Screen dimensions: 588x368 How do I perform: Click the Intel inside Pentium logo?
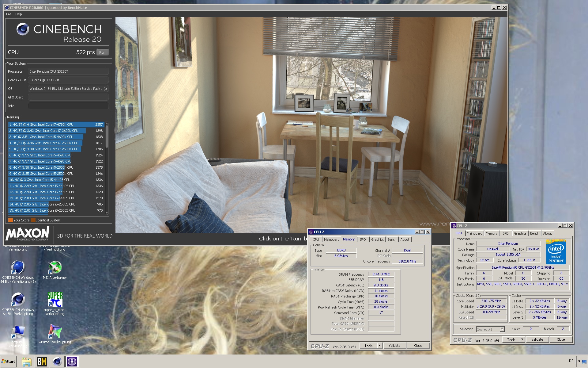[x=556, y=252]
